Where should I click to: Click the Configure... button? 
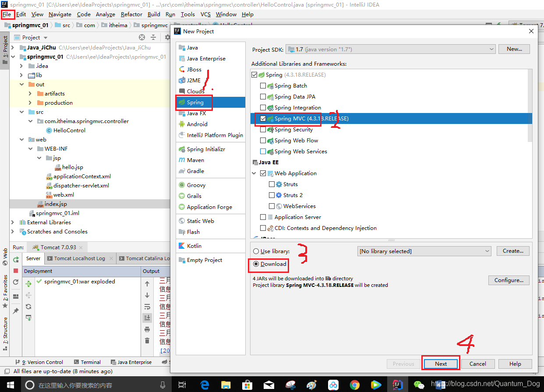pos(509,280)
